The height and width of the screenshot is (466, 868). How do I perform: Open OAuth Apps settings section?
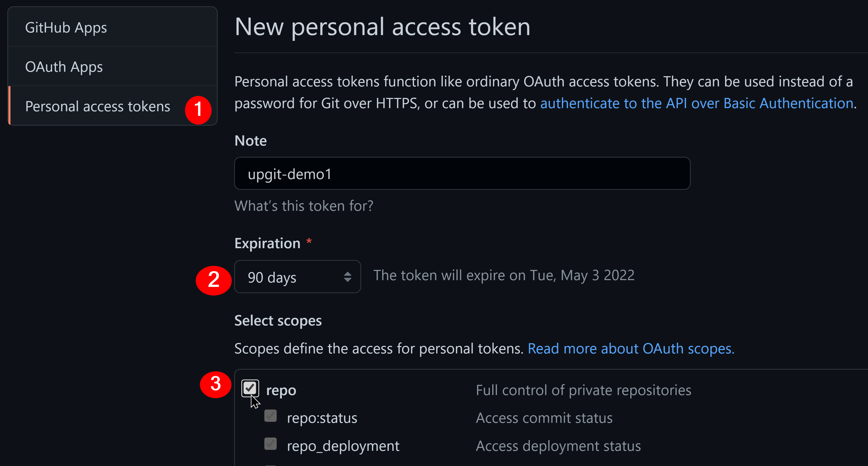coord(64,67)
